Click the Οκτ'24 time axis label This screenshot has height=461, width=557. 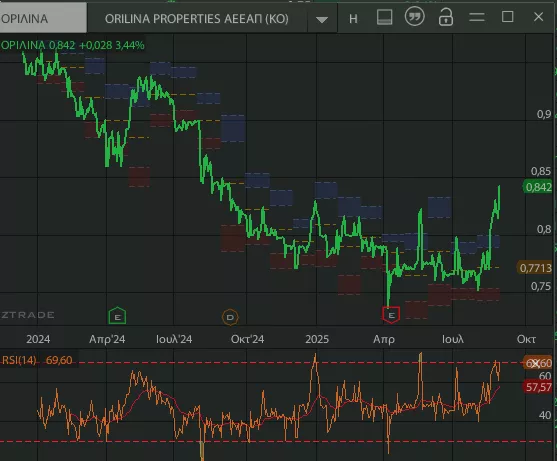[247, 339]
